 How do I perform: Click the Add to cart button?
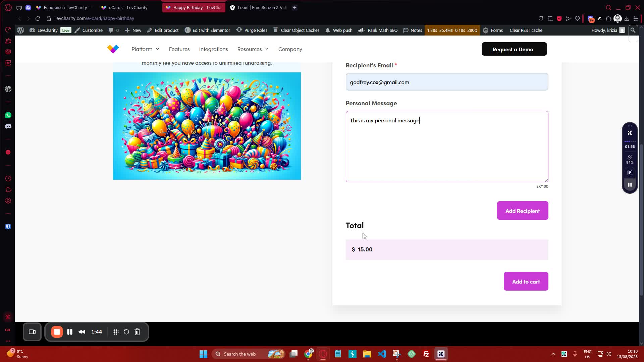pyautogui.click(x=526, y=282)
